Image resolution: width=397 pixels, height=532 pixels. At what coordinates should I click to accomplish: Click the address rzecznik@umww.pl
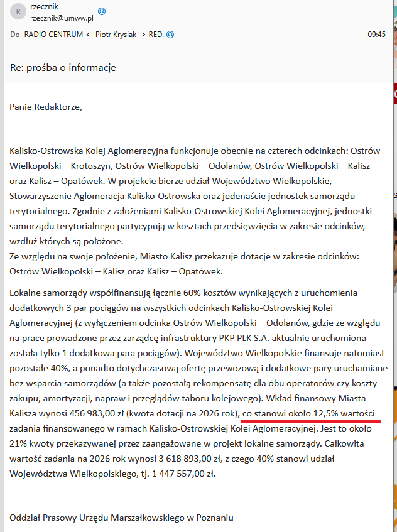click(x=62, y=18)
